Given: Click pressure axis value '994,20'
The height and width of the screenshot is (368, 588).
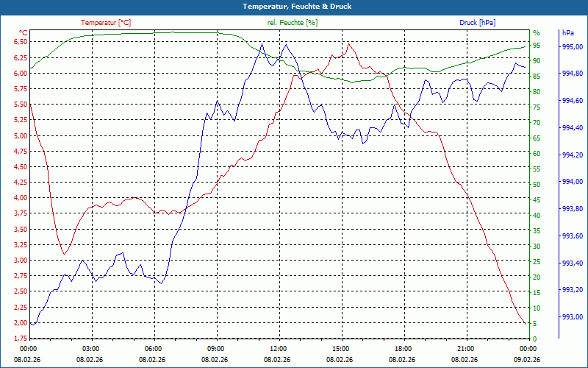Looking at the screenshot, I should [573, 155].
